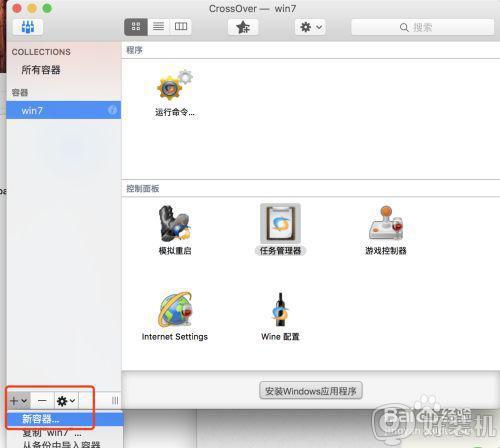Open the plus add-container dropdown
This screenshot has height=448, width=500.
19,401
